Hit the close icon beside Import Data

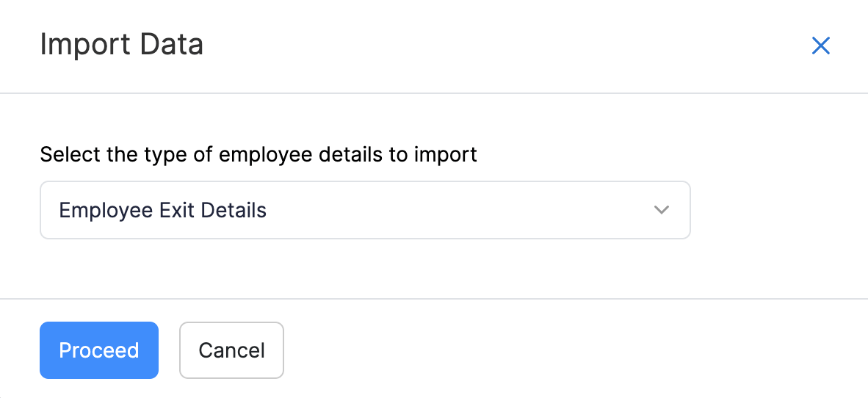(x=820, y=46)
